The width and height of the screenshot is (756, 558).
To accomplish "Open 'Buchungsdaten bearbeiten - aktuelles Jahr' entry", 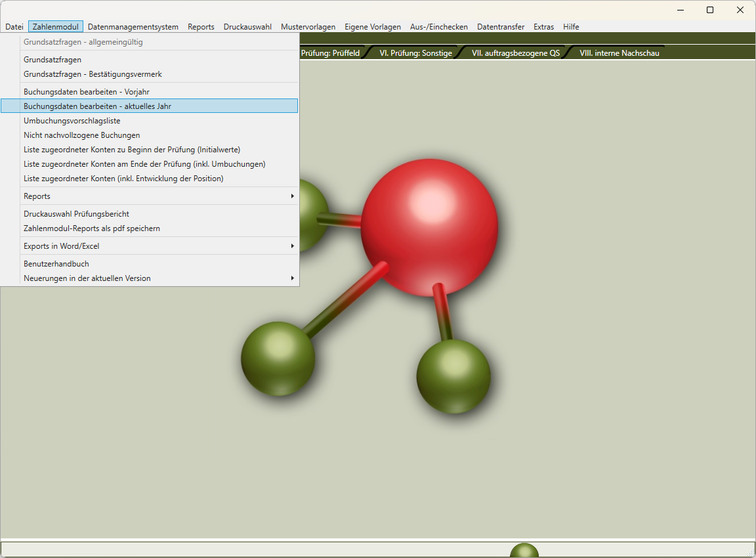I will tap(97, 106).
